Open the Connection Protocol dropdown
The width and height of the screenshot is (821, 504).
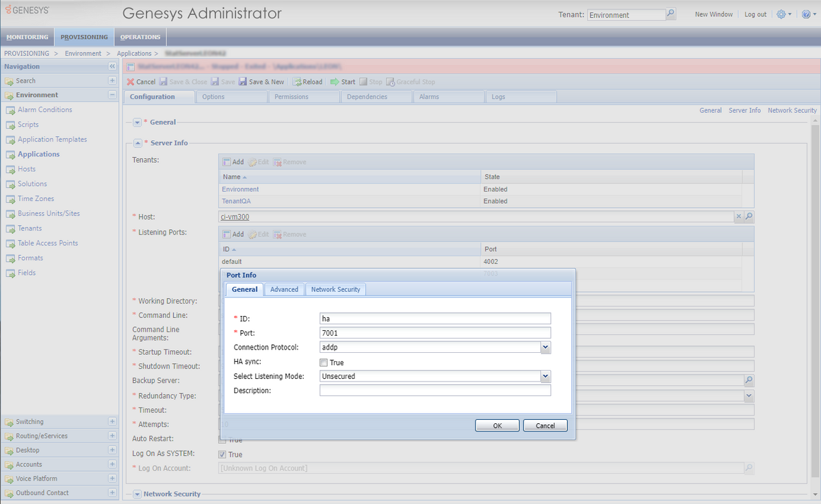tap(545, 347)
